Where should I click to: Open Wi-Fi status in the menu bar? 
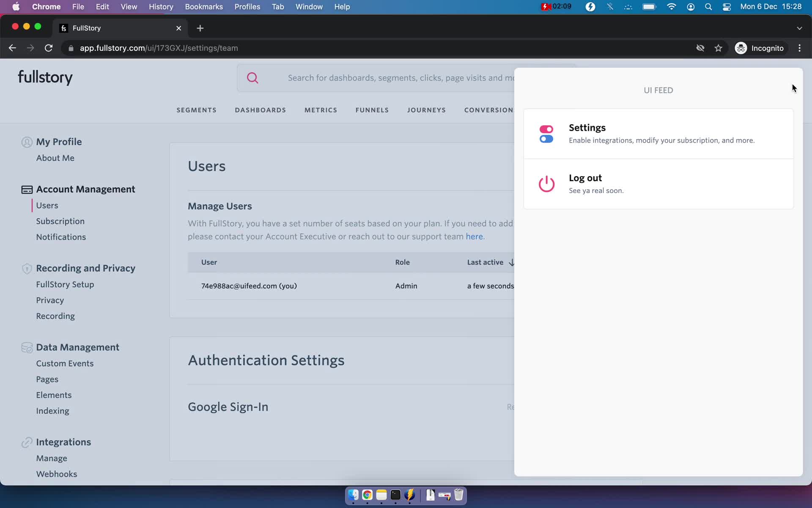[x=671, y=7]
